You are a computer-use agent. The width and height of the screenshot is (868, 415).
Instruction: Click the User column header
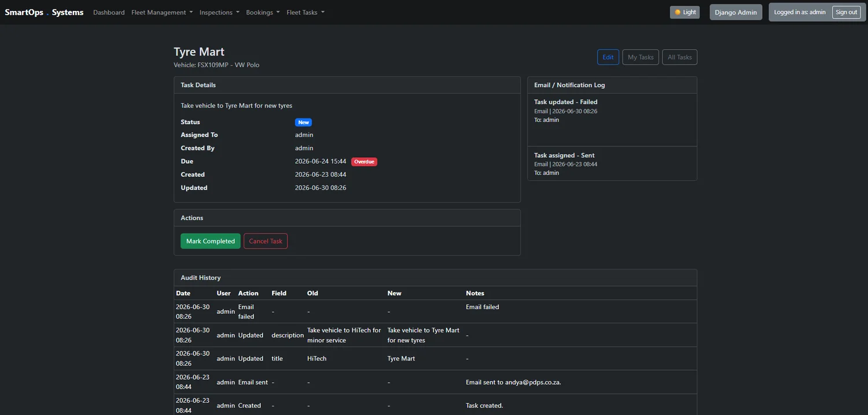(223, 293)
